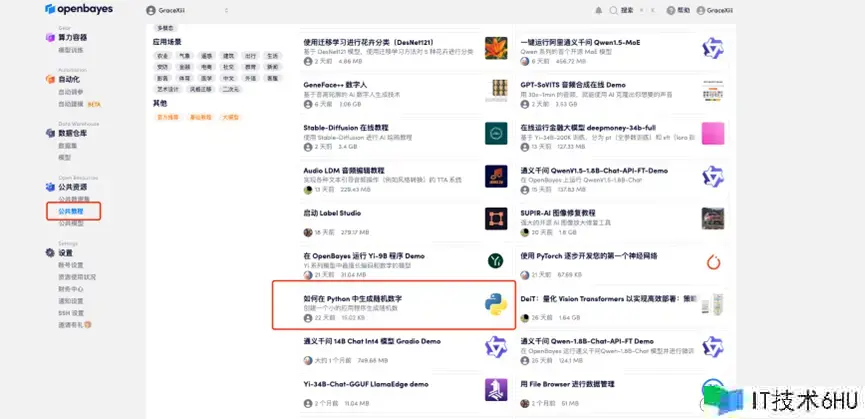This screenshot has width=865, height=419.
Task: Toggle the 农业 scenario tag
Action: (x=162, y=56)
